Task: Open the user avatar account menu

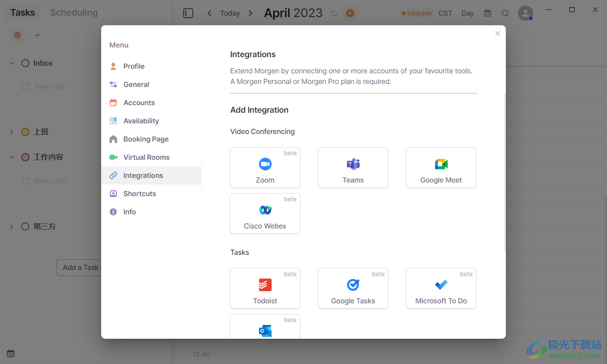Action: [x=526, y=13]
